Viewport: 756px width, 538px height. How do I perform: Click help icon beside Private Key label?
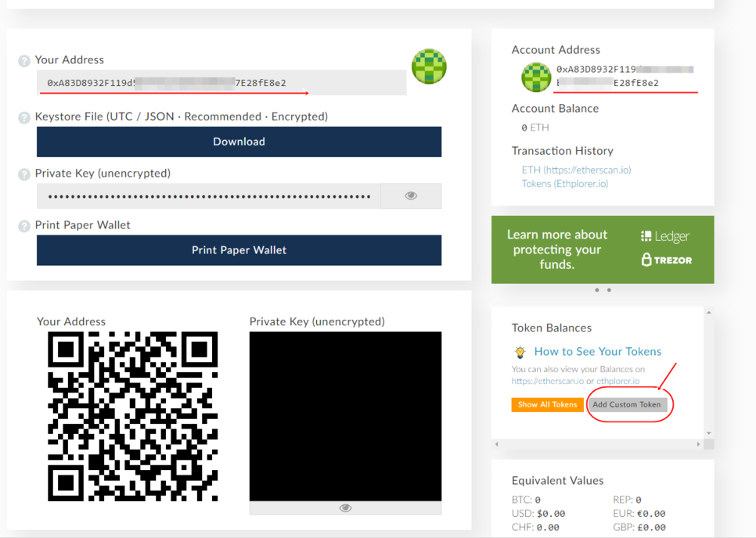[x=24, y=174]
